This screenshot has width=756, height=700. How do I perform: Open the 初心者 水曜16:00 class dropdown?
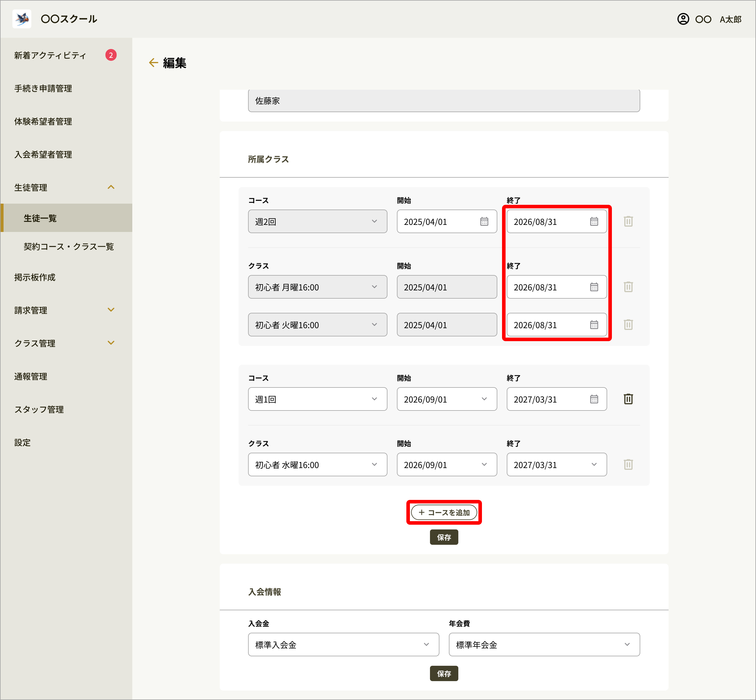(317, 465)
